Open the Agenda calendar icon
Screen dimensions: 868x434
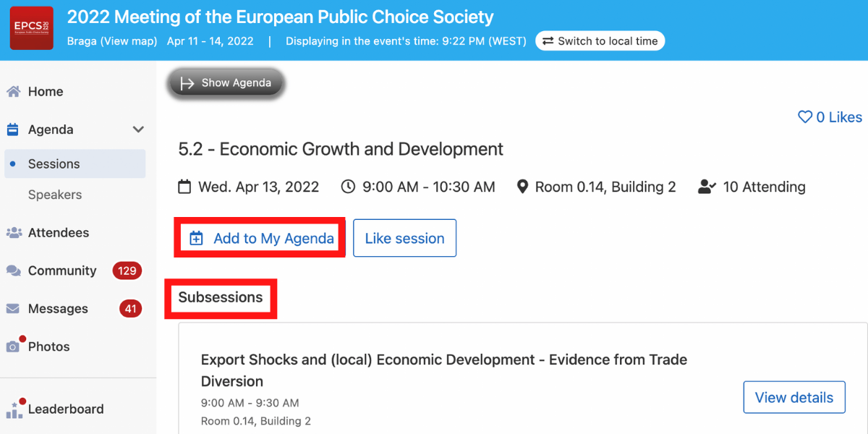[x=13, y=129]
